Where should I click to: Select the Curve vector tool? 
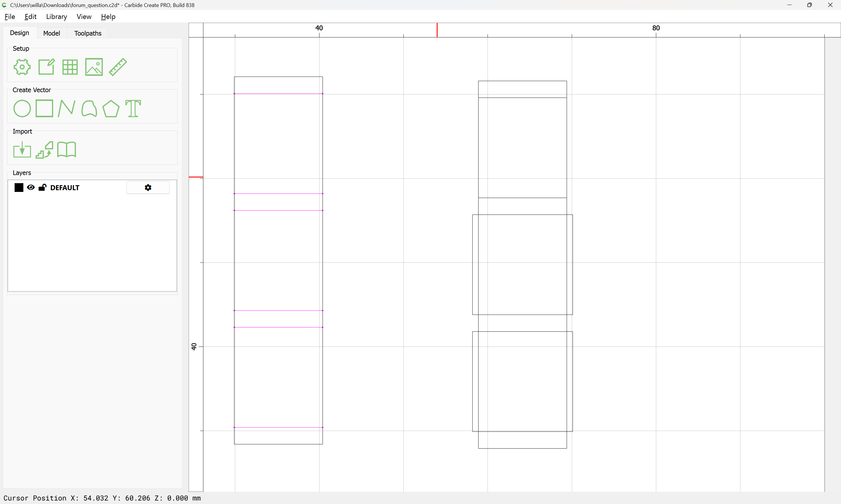click(89, 108)
